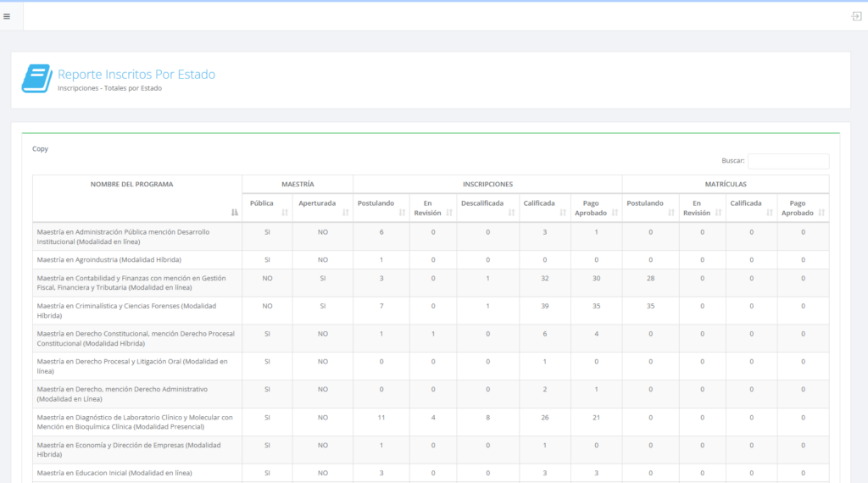
Task: Sort by Nombre del Programa sort icon
Action: 235,213
